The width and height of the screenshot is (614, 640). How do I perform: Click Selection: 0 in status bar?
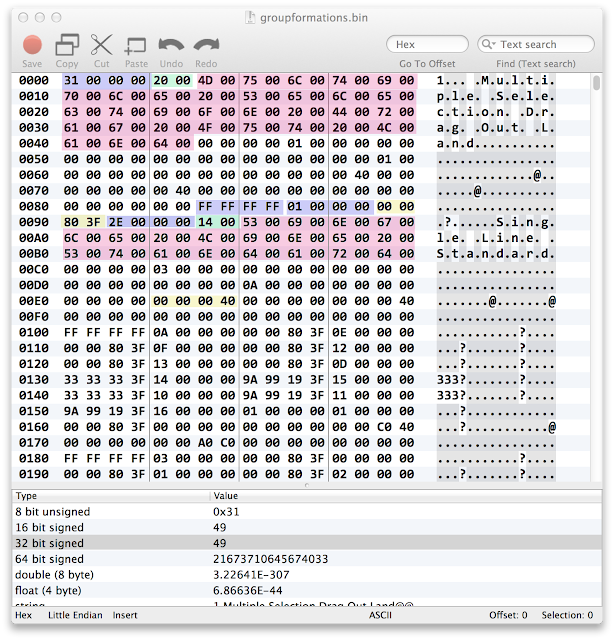coord(567,615)
